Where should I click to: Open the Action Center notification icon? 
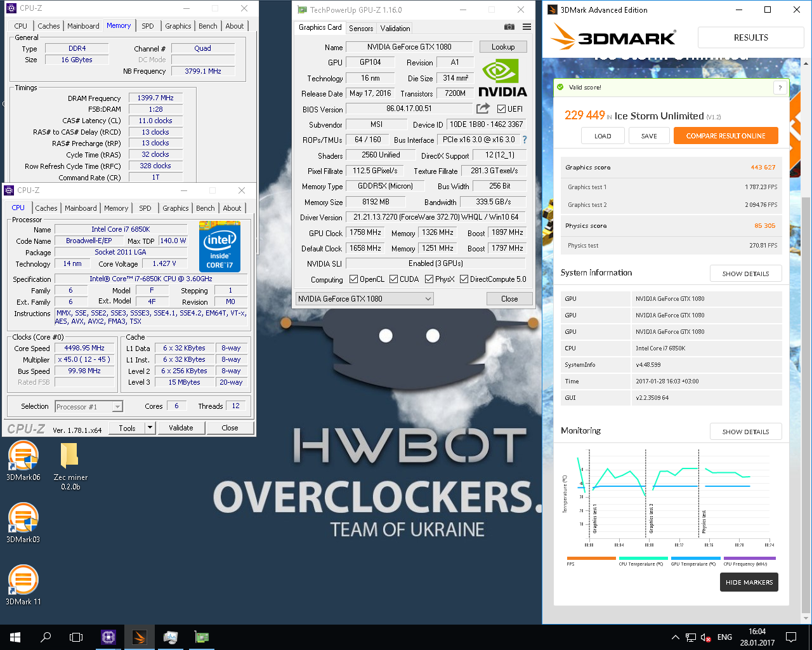coord(791,637)
